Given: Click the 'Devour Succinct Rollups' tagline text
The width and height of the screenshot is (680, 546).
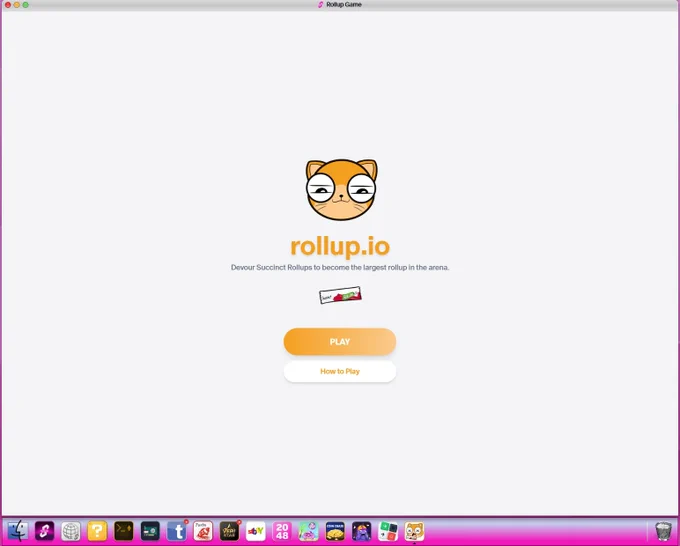Looking at the screenshot, I should point(340,267).
